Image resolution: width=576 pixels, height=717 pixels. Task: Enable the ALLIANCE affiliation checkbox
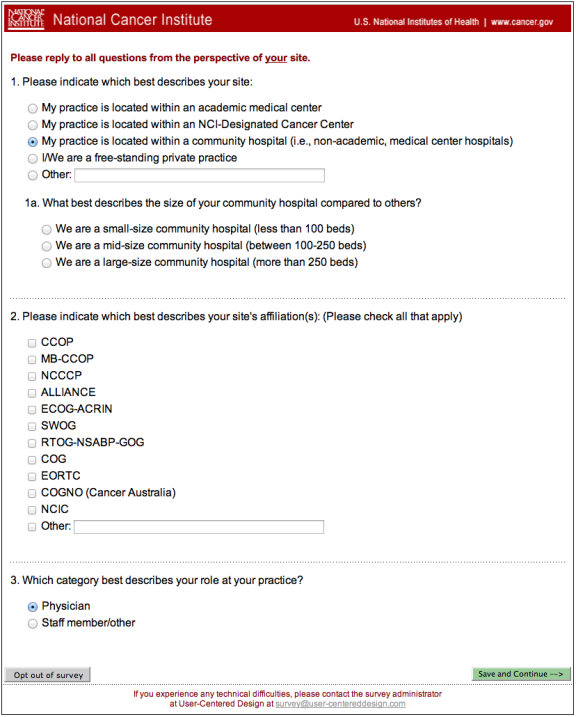(32, 393)
